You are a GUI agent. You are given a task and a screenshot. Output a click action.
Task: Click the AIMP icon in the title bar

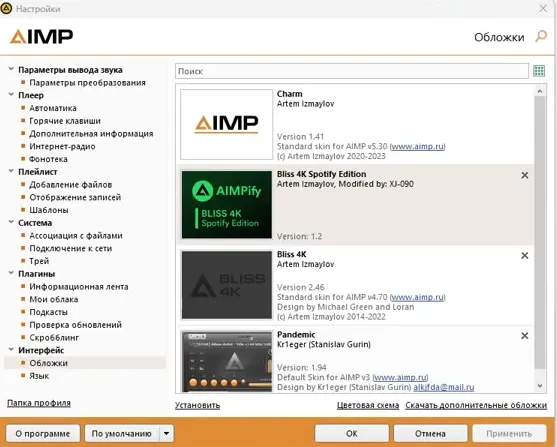[x=6, y=8]
